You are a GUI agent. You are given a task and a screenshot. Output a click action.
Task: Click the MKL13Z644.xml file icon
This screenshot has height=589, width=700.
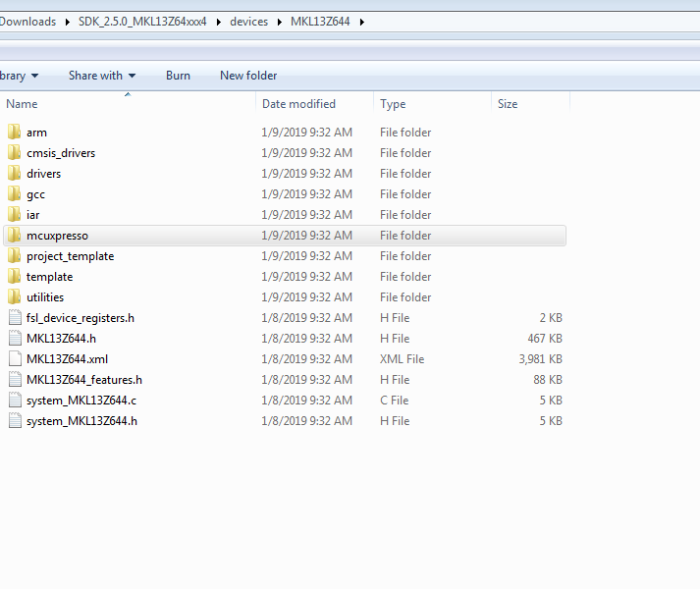click(x=15, y=358)
